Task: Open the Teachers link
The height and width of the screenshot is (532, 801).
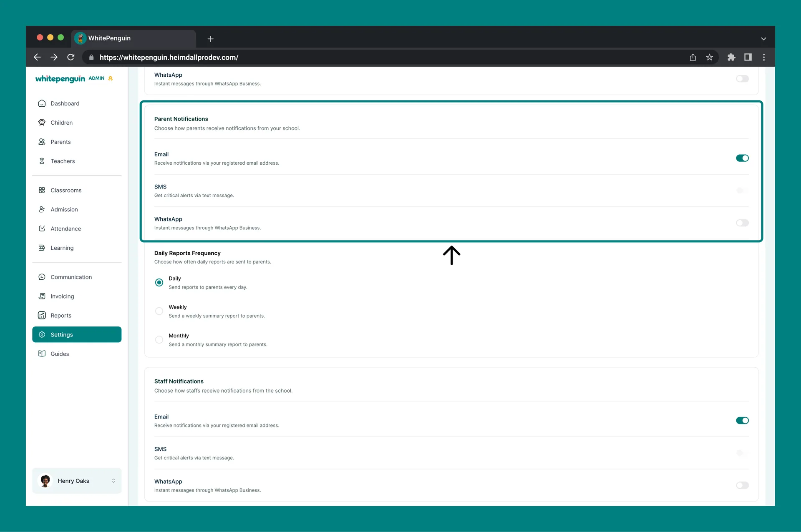Action: pyautogui.click(x=77, y=161)
